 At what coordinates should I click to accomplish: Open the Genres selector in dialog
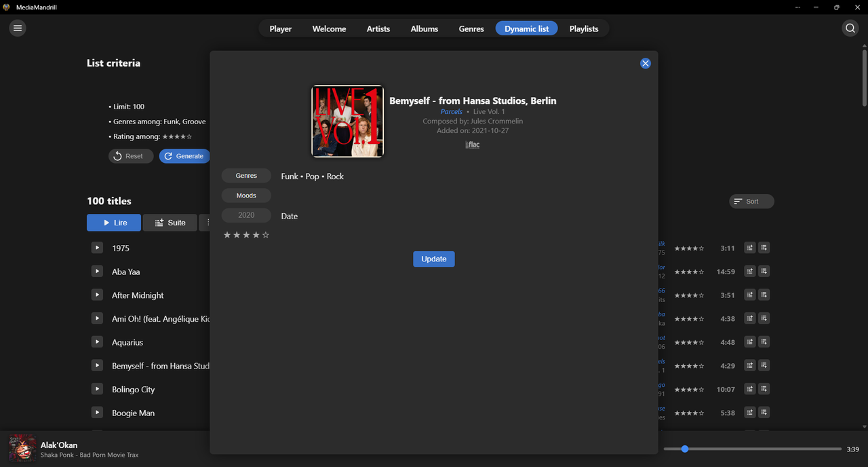pos(246,176)
